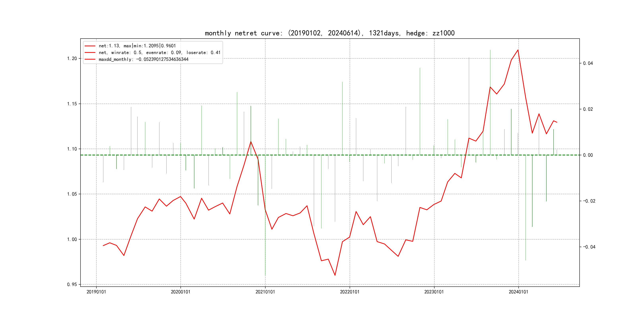The width and height of the screenshot is (644, 322).
Task: Click the 0.95 left y-axis label
Action: point(72,284)
